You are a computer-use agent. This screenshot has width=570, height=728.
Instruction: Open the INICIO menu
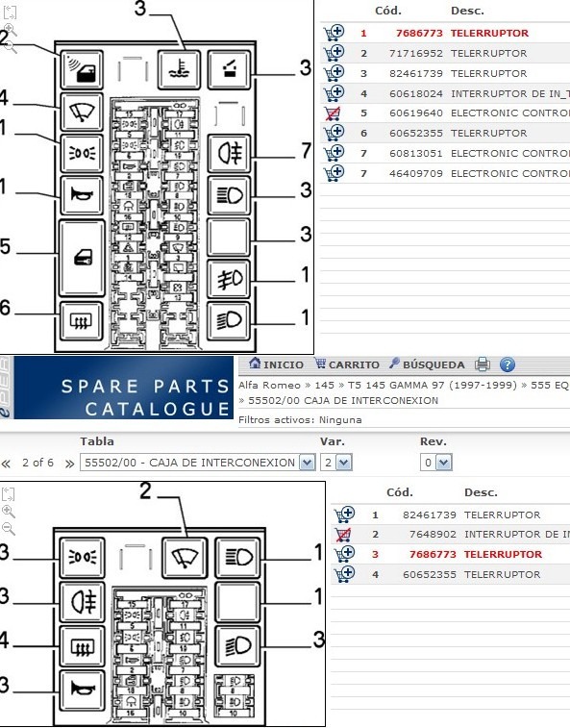pos(276,364)
